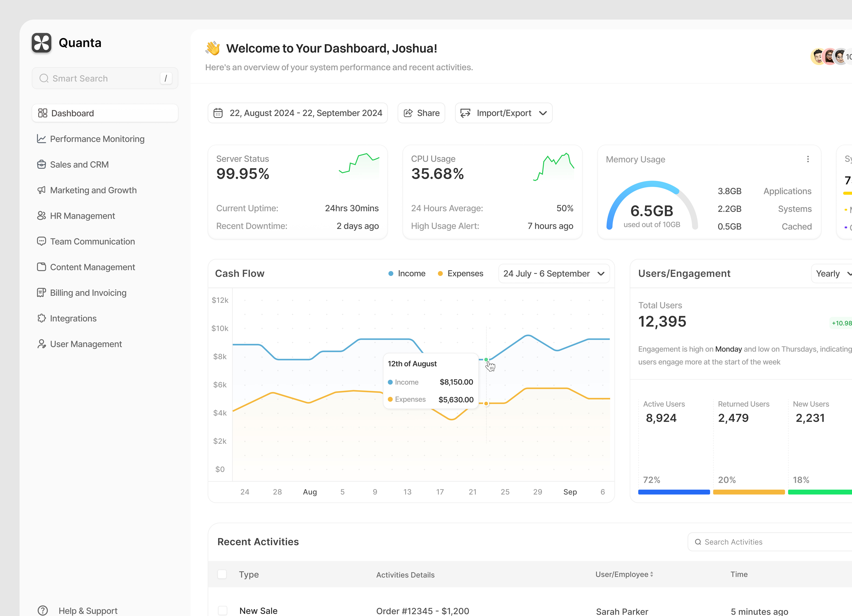852x616 pixels.
Task: Switch to User Management section
Action: pos(86,344)
